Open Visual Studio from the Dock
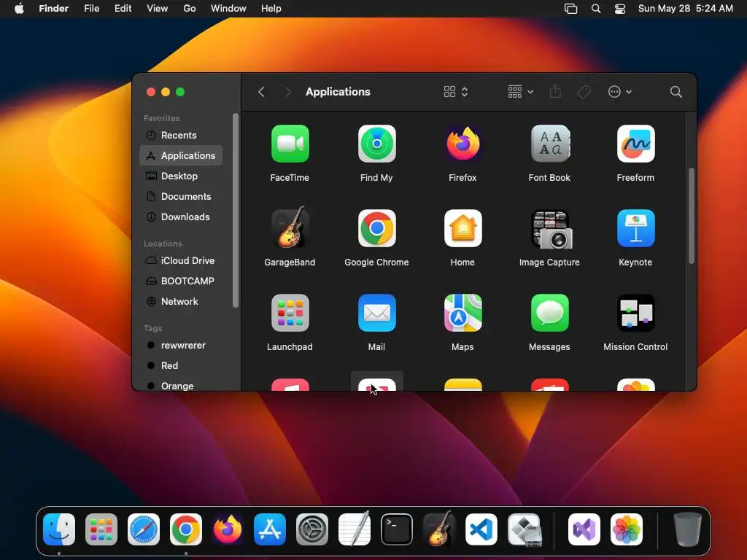This screenshot has width=747, height=560. tap(584, 529)
